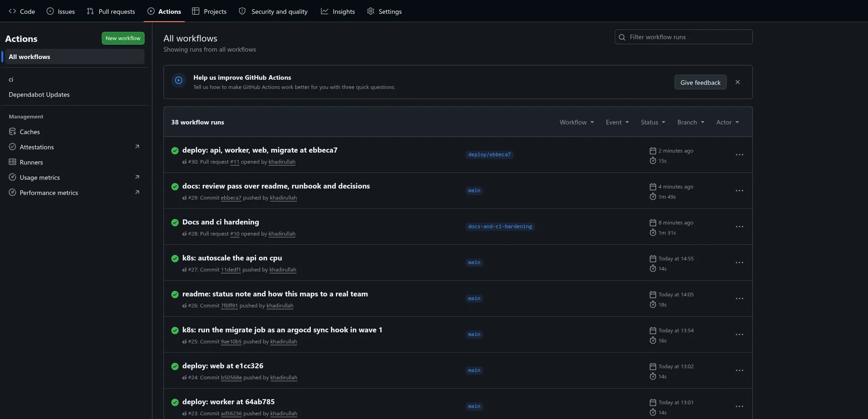Open run 'readme: status note and how this maps'
Viewport: 868px width, 419px height.
click(x=275, y=294)
